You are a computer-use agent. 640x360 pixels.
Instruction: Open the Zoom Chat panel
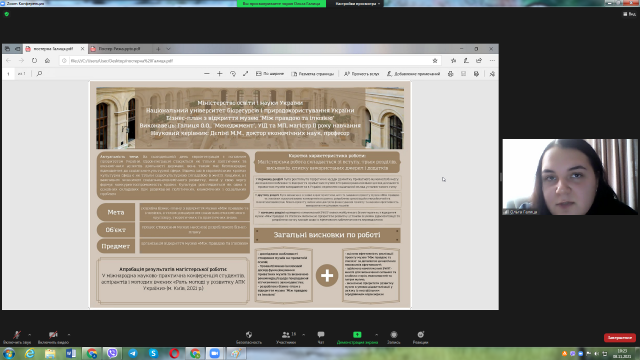pos(321,337)
